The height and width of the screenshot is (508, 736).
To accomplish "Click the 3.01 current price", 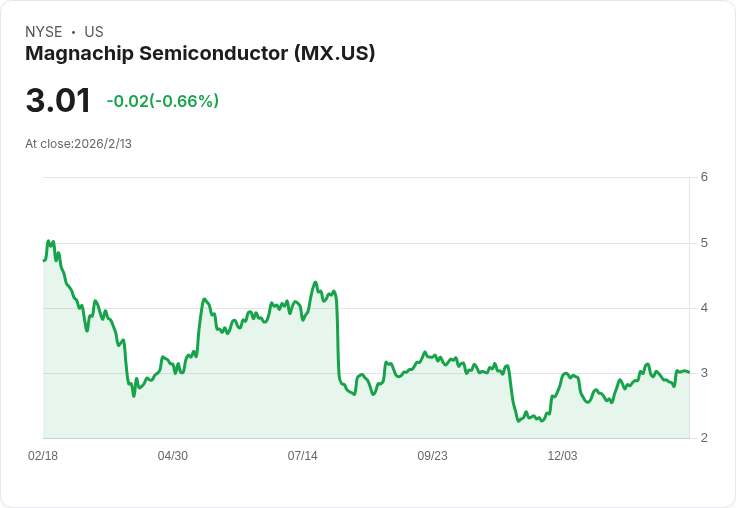I will click(58, 100).
